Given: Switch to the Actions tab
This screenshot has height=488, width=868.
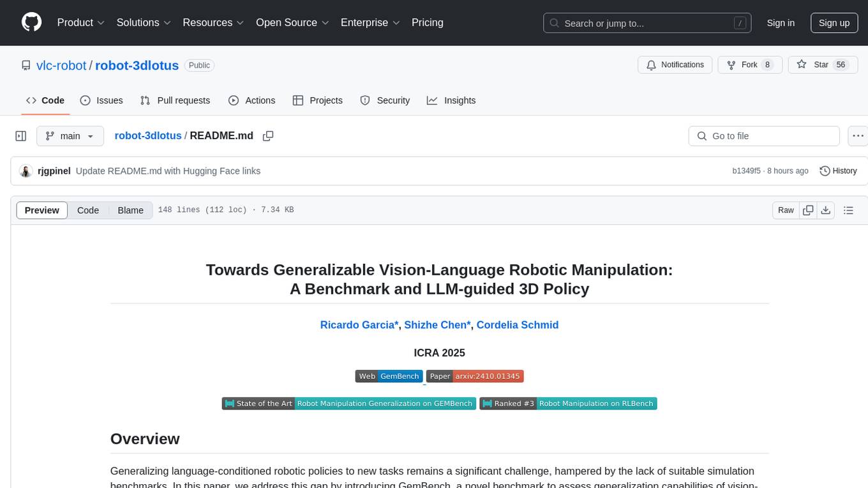Looking at the screenshot, I should pos(251,100).
